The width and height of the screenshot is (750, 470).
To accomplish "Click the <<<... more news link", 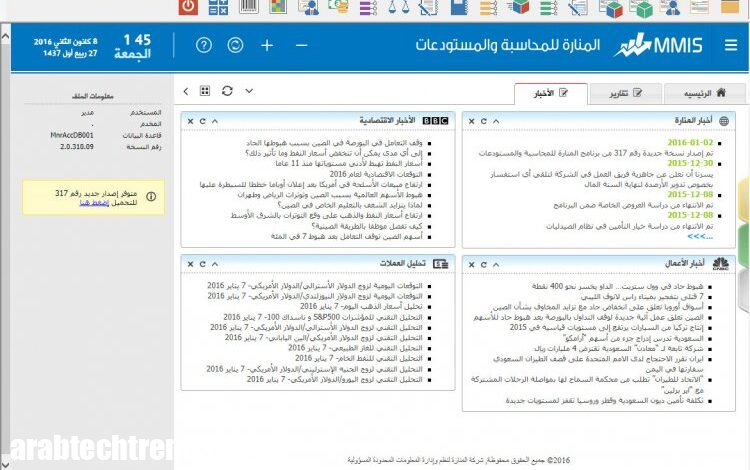I will click(700, 236).
